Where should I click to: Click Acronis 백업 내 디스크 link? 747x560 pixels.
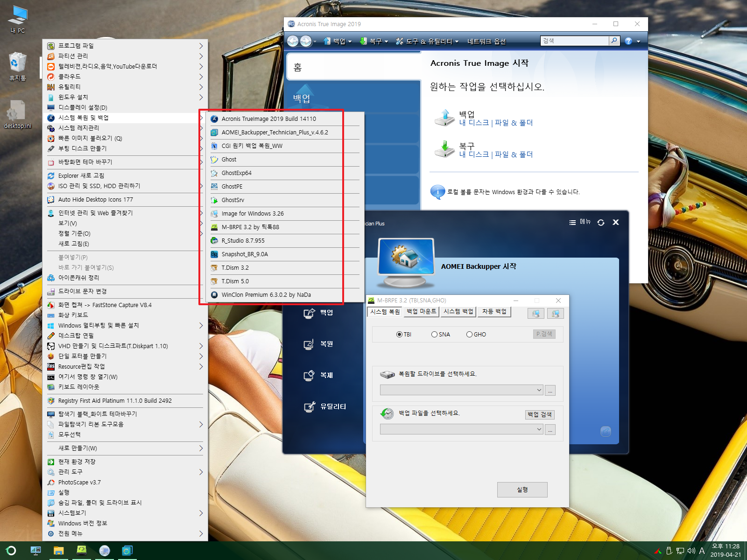(474, 123)
